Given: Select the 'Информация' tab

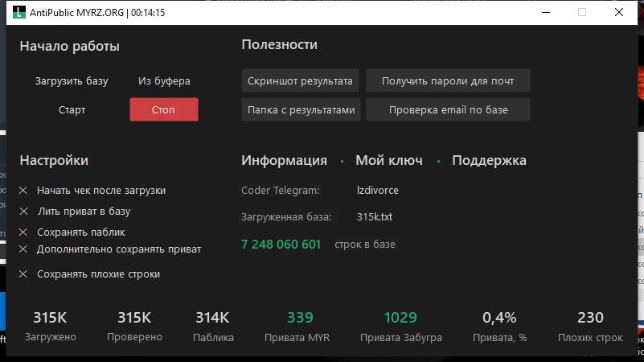Looking at the screenshot, I should [284, 160].
